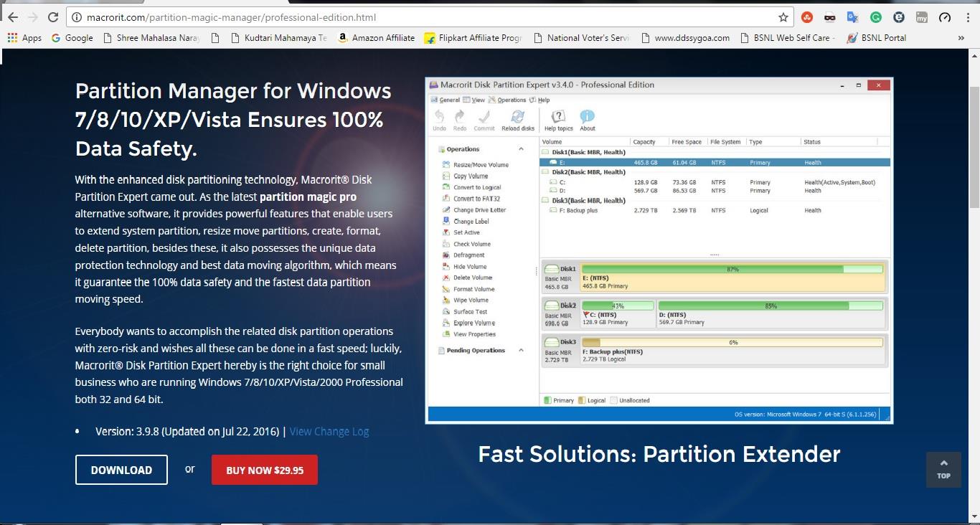Click the TOP back-to-top button

pos(943,470)
